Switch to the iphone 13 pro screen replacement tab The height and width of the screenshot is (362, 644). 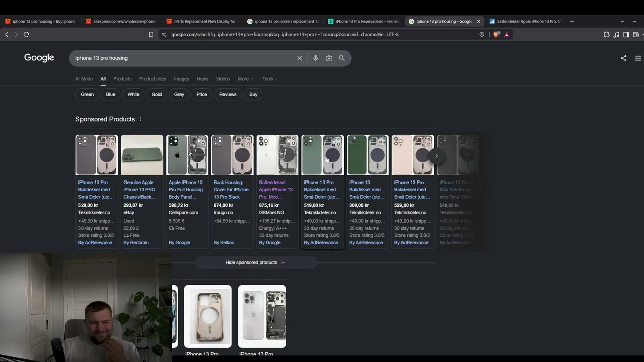point(282,21)
